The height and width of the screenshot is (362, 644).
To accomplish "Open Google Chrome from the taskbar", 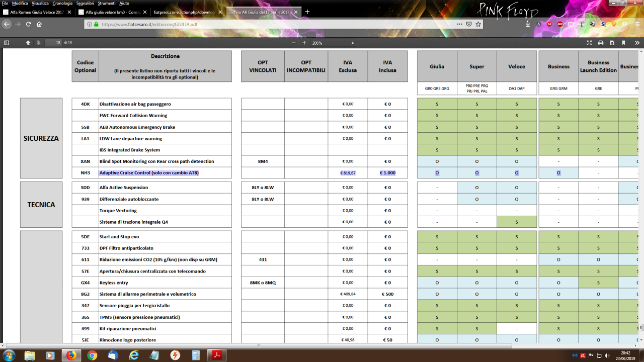I will pos(92,355).
